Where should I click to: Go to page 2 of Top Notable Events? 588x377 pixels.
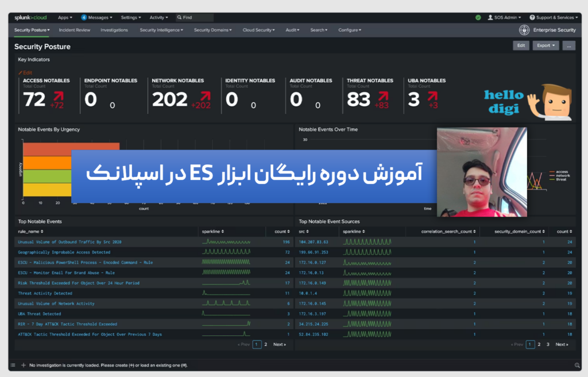[265, 344]
